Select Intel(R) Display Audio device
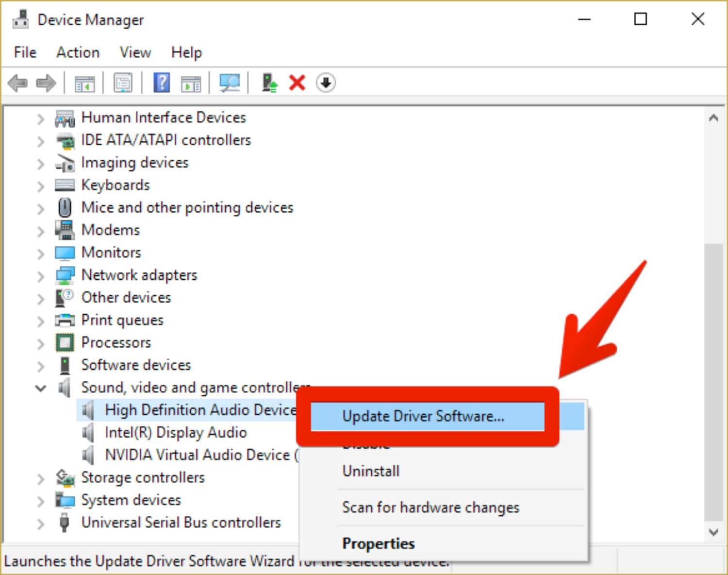 pyautogui.click(x=176, y=432)
